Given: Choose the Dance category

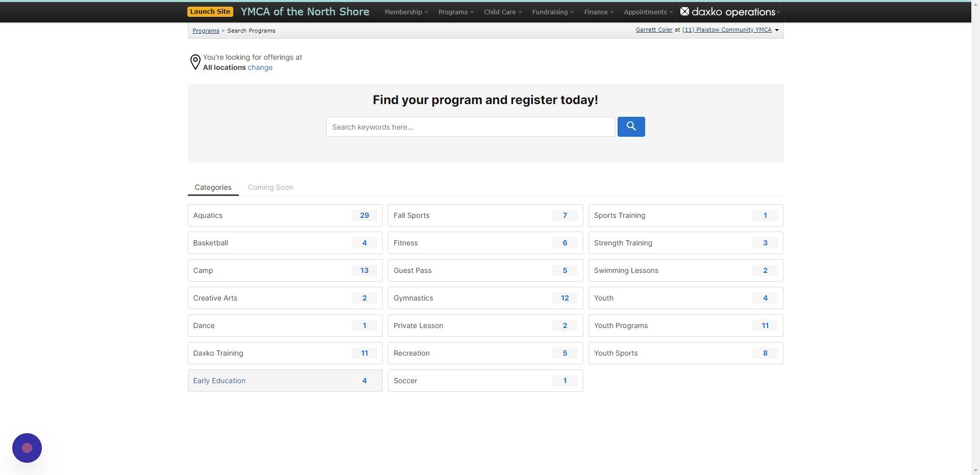Looking at the screenshot, I should [285, 326].
